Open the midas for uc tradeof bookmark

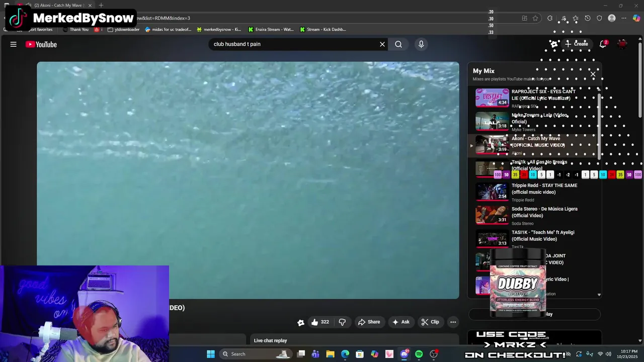point(168,29)
